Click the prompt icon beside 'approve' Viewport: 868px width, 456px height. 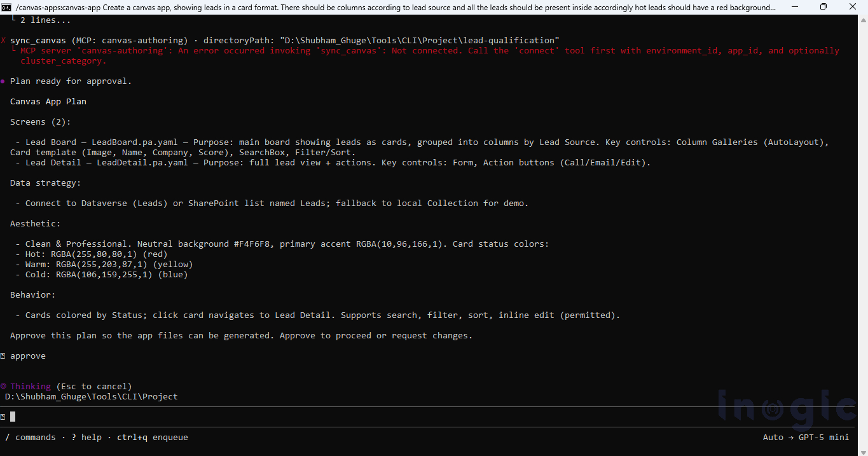point(3,356)
